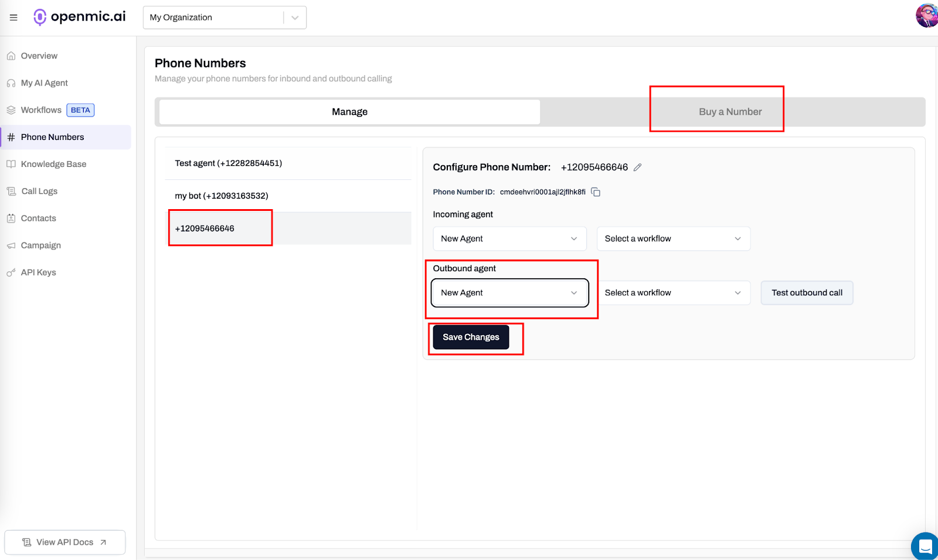The image size is (938, 560).
Task: Copy the Phone Number ID
Action: (596, 192)
